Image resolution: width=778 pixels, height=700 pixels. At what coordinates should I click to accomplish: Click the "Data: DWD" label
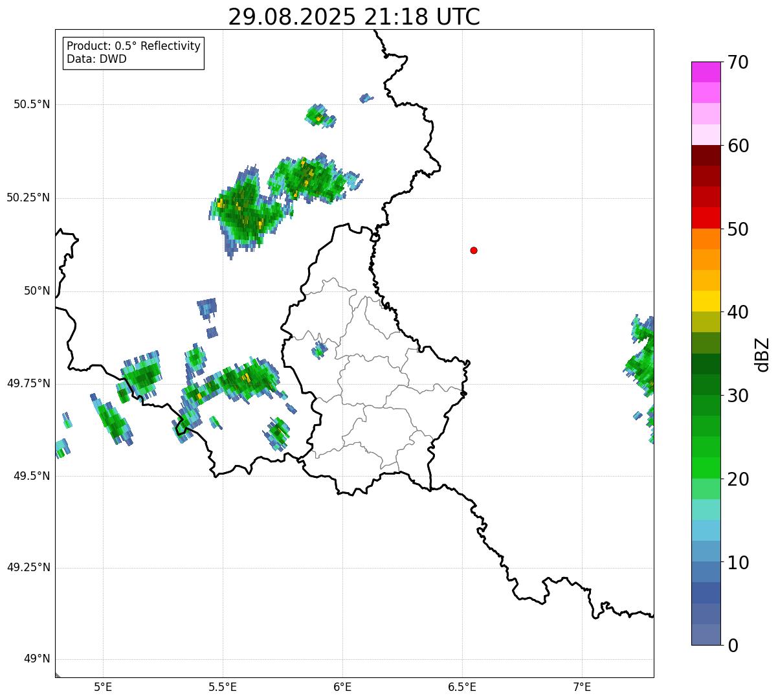96,60
